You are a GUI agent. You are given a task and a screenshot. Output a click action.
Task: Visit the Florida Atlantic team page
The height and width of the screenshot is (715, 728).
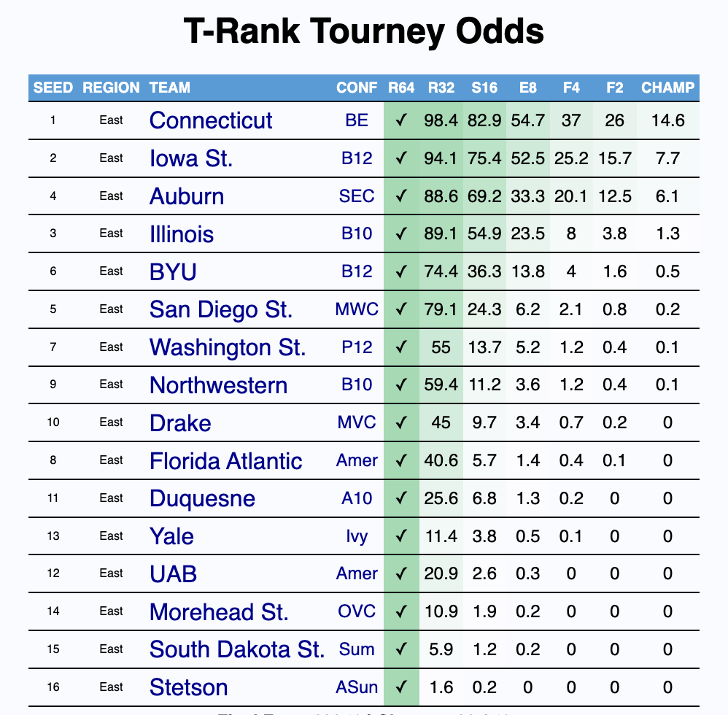pyautogui.click(x=225, y=461)
